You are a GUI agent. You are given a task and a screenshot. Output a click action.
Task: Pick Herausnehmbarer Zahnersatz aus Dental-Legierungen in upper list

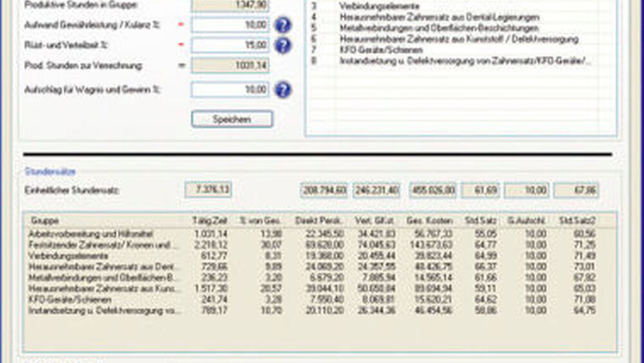click(439, 17)
